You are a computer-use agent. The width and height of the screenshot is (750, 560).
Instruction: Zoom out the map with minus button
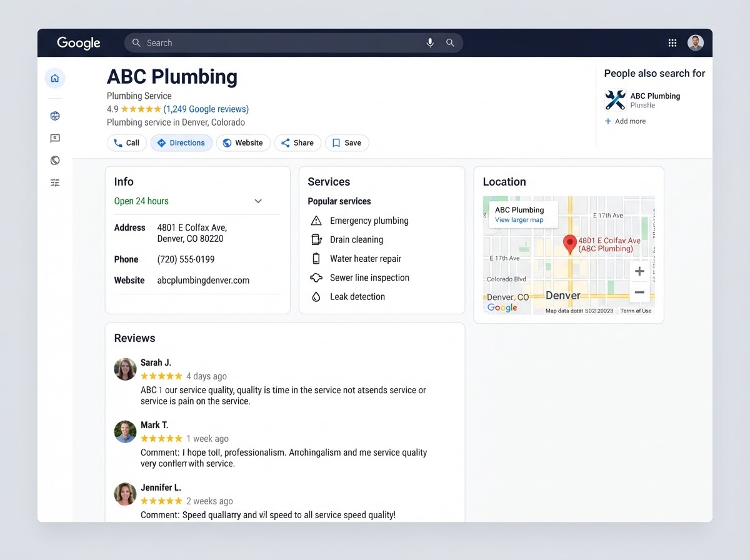(x=639, y=292)
